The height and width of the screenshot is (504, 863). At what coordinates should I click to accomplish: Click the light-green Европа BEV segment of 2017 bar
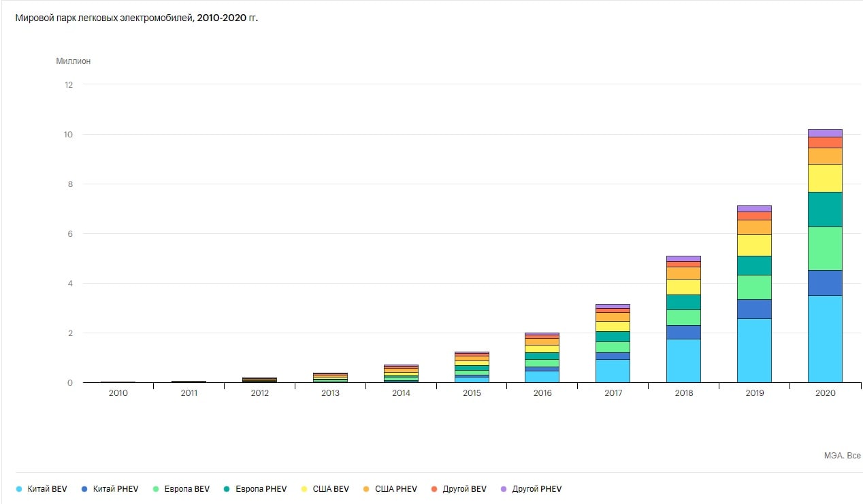pyautogui.click(x=613, y=347)
